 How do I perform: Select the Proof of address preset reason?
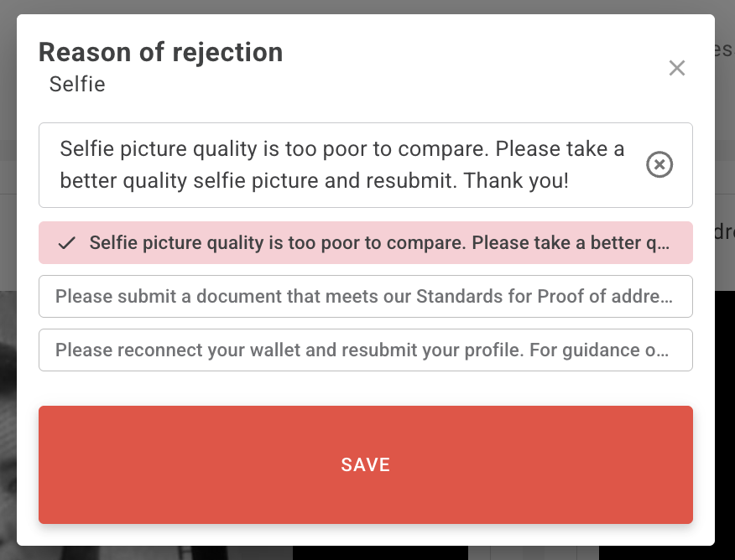(365, 296)
